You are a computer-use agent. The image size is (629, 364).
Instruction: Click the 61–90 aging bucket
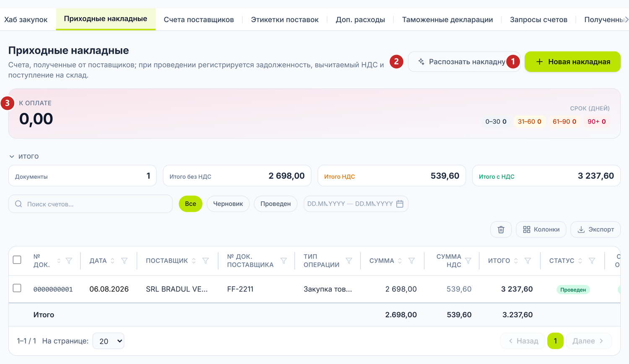(564, 121)
